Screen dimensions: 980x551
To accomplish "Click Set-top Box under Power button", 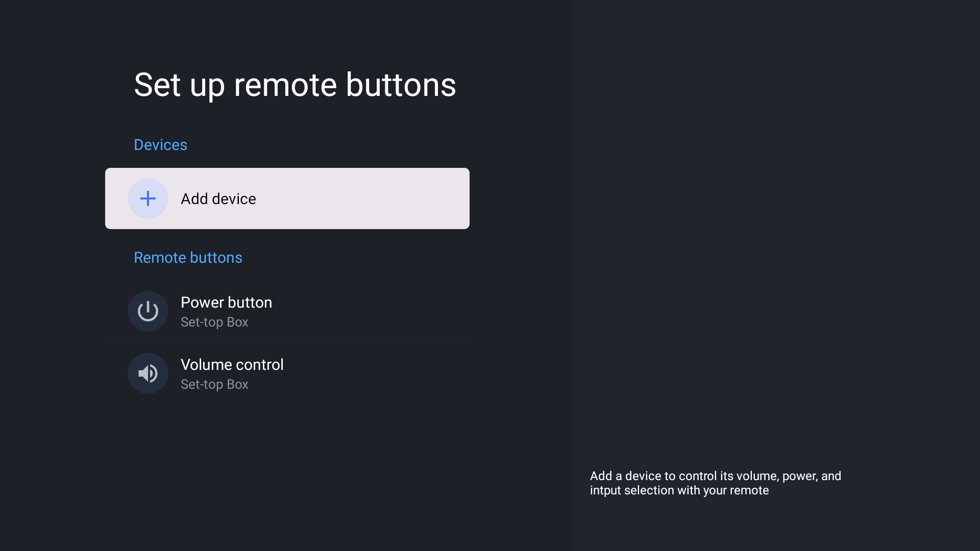I will tap(214, 322).
